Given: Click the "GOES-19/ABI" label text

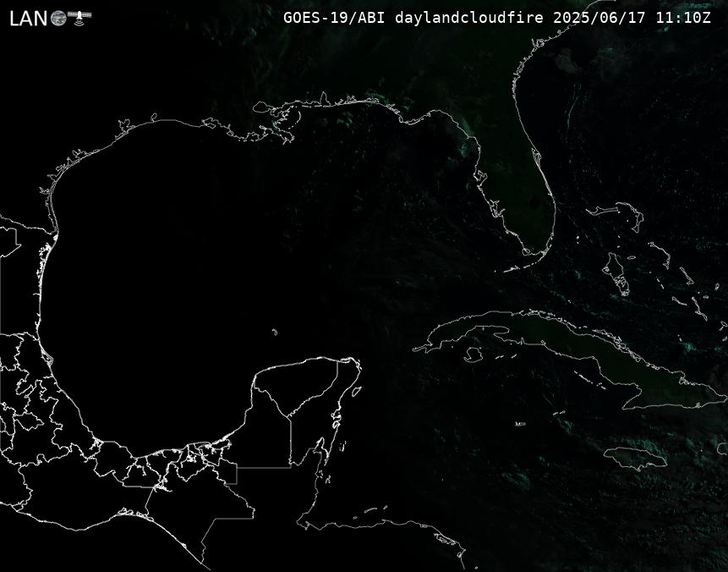Looking at the screenshot, I should pyautogui.click(x=334, y=18).
